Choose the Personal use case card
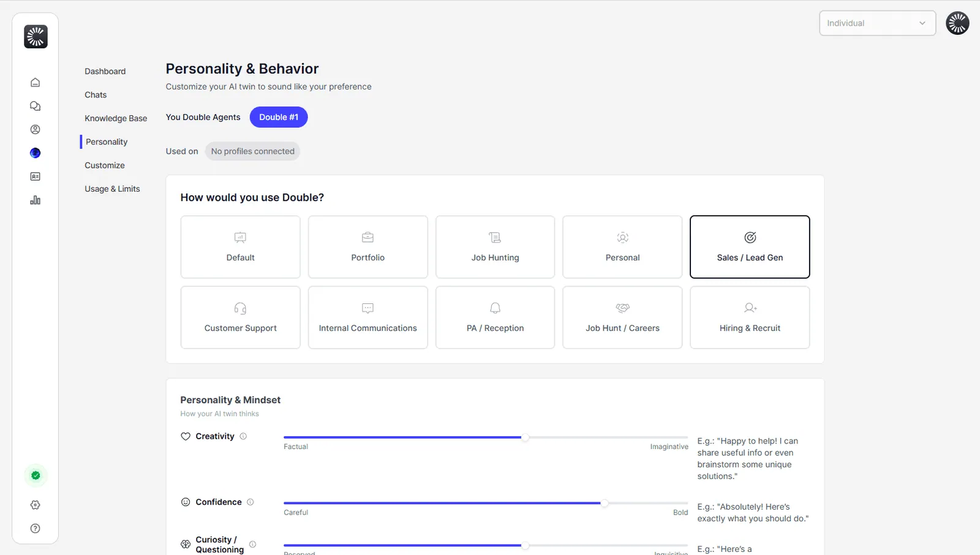The image size is (980, 555). (x=622, y=247)
